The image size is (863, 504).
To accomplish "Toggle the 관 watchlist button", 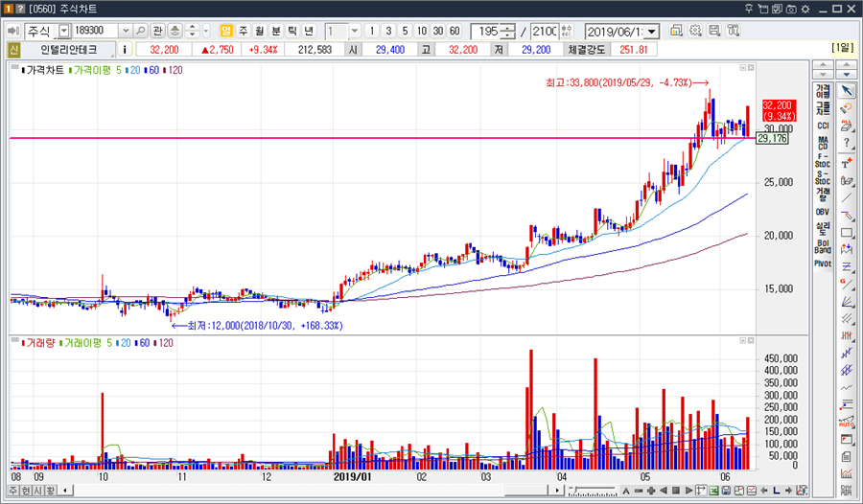I will click(x=158, y=31).
